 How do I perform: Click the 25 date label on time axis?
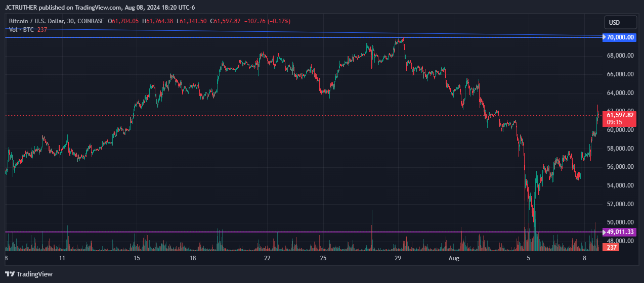point(323,258)
